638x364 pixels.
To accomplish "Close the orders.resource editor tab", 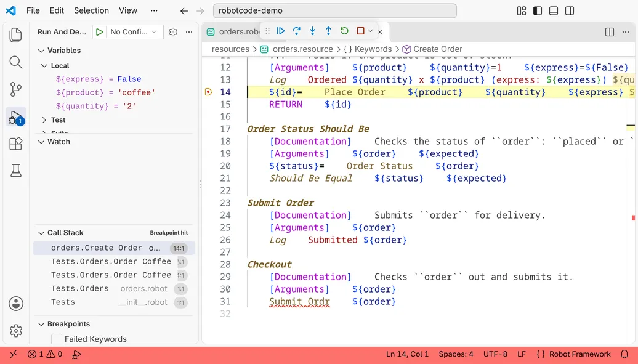I will point(380,32).
